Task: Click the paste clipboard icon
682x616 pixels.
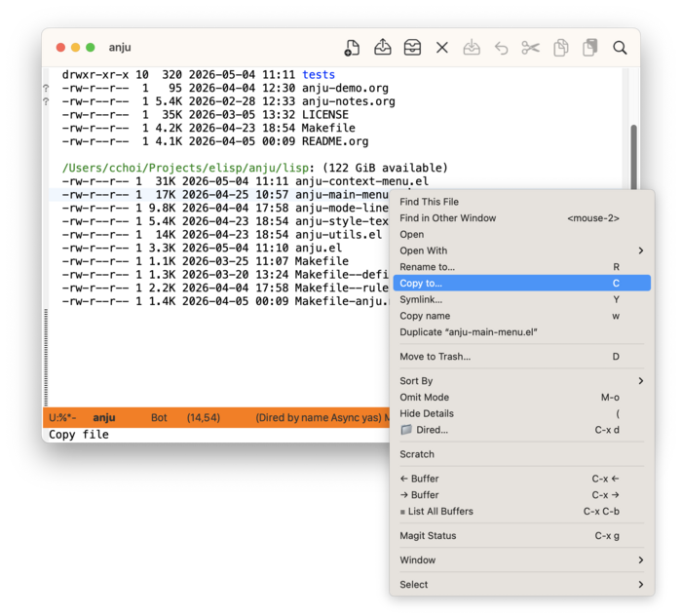Action: click(x=590, y=48)
